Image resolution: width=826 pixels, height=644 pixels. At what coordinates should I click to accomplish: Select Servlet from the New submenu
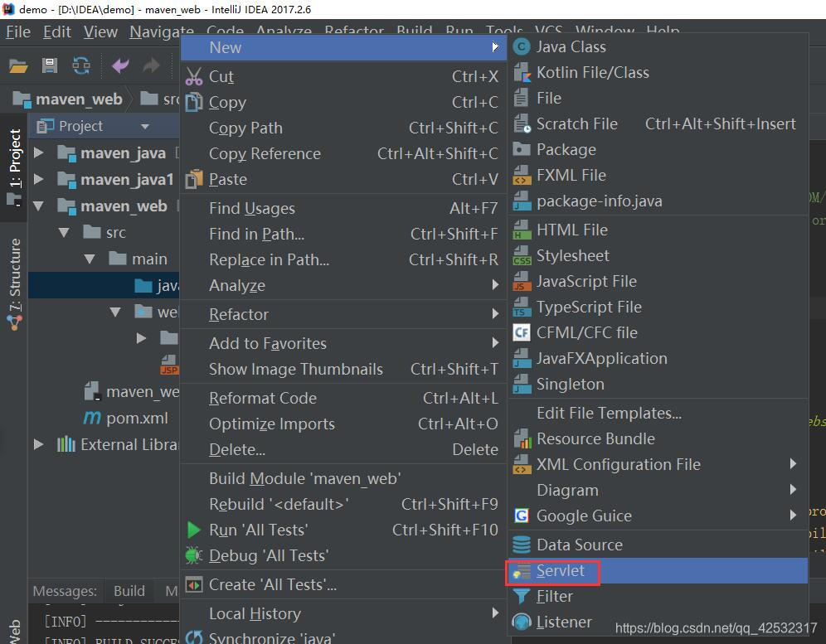click(x=657, y=571)
